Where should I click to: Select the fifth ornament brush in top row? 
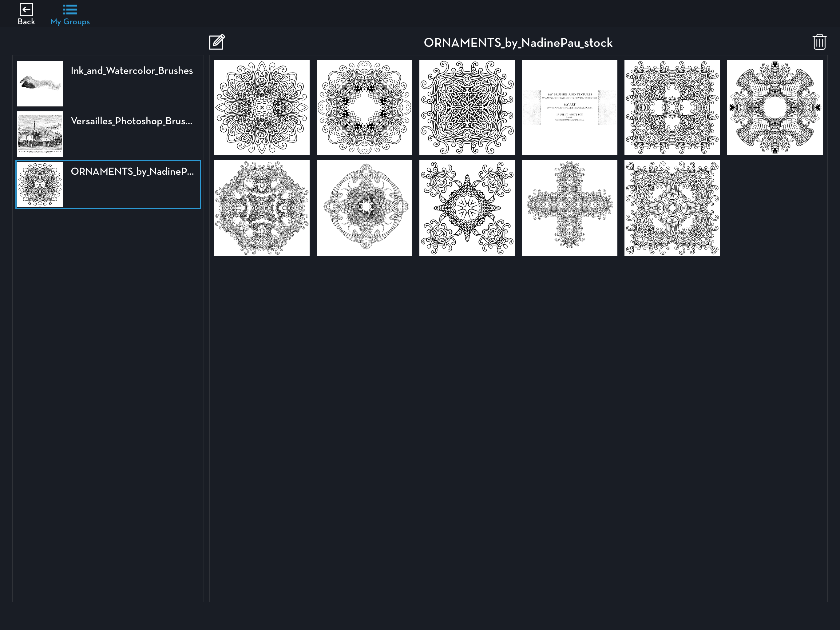pos(672,108)
